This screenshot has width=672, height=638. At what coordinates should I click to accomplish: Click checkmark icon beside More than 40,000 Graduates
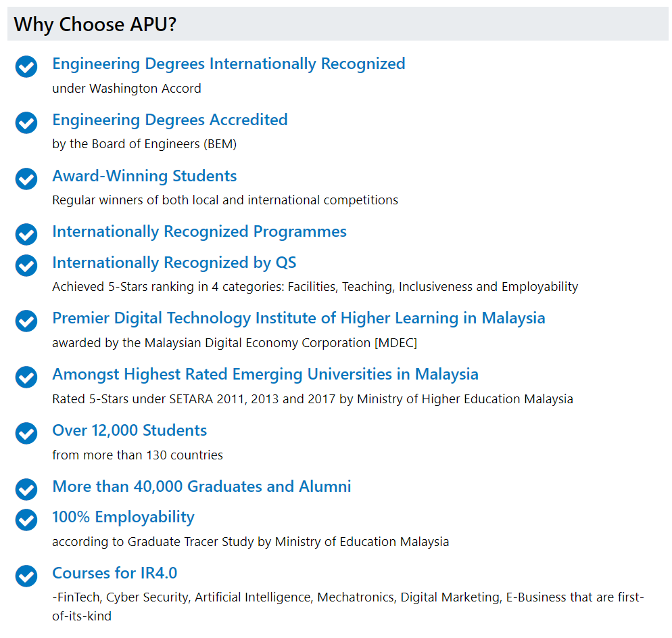click(x=26, y=489)
